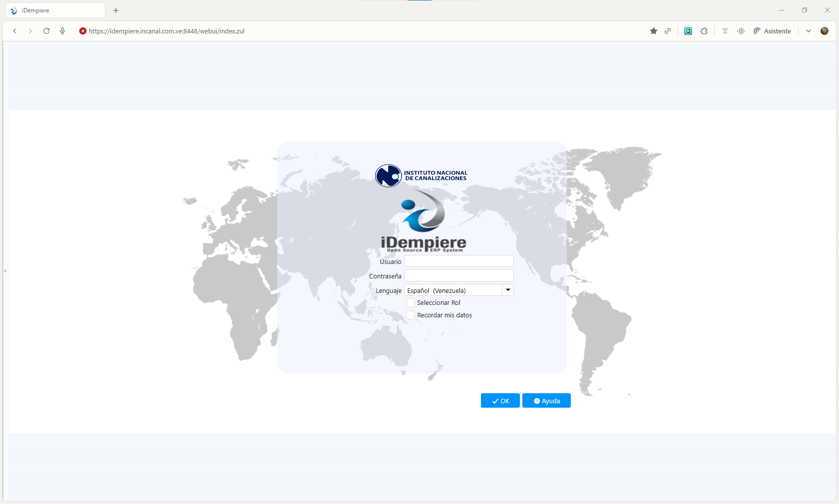Open the browser profile avatar

(825, 31)
